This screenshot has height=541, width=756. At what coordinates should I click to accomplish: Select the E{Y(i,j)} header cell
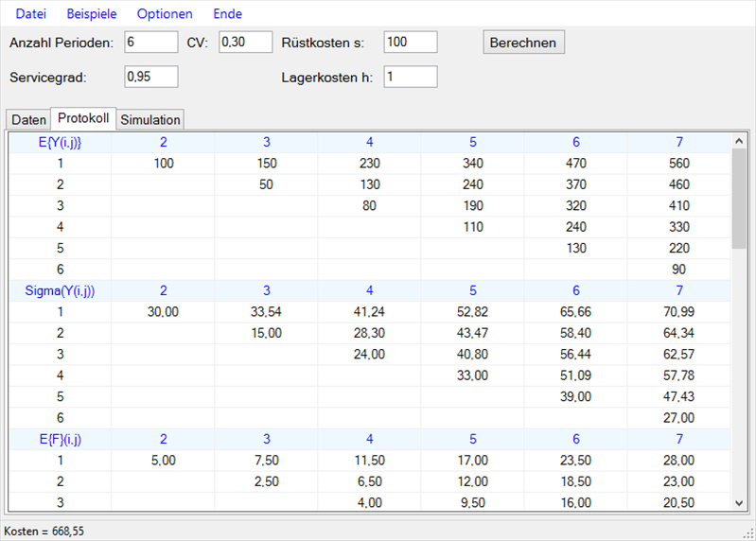tap(59, 142)
